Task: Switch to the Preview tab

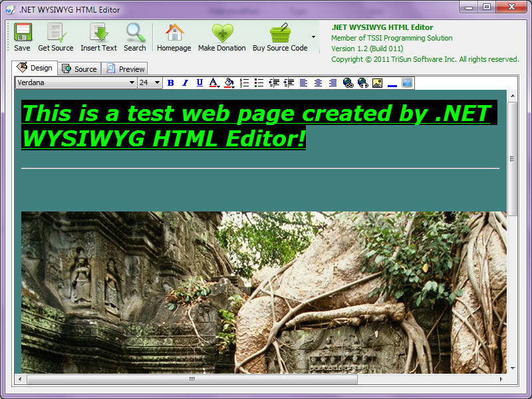Action: pos(125,68)
